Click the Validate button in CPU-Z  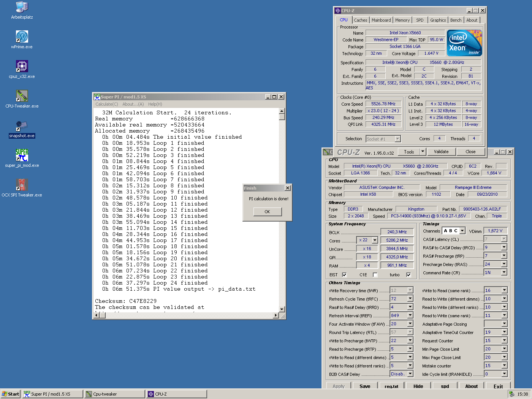441,152
